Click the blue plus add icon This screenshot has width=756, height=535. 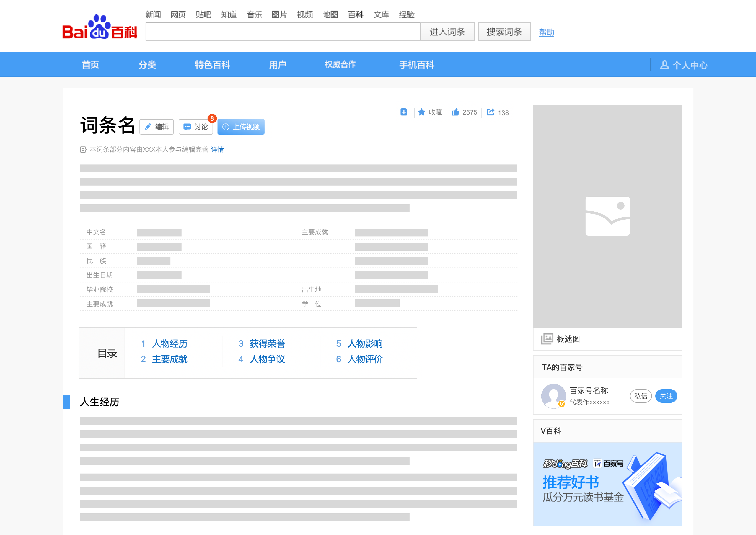(404, 112)
